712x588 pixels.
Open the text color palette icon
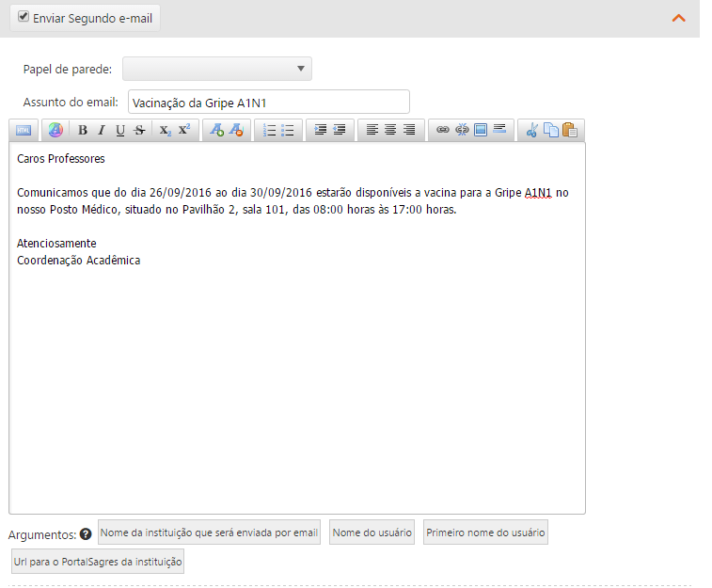[x=55, y=131]
